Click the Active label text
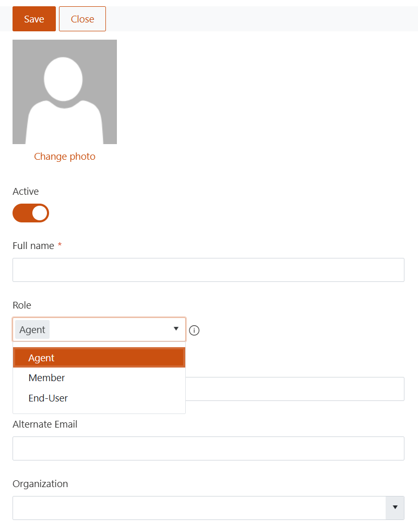The height and width of the screenshot is (532, 418). point(26,191)
